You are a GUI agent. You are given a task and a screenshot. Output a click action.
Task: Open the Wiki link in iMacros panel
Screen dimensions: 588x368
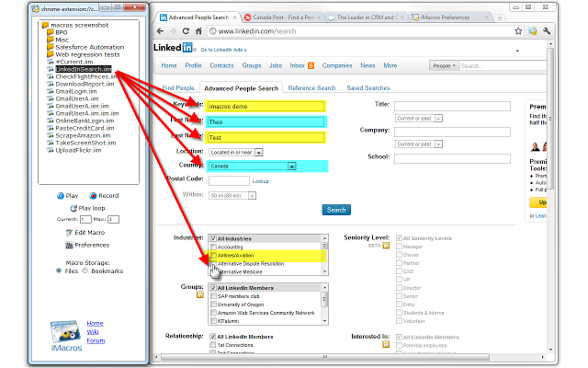[x=94, y=331]
